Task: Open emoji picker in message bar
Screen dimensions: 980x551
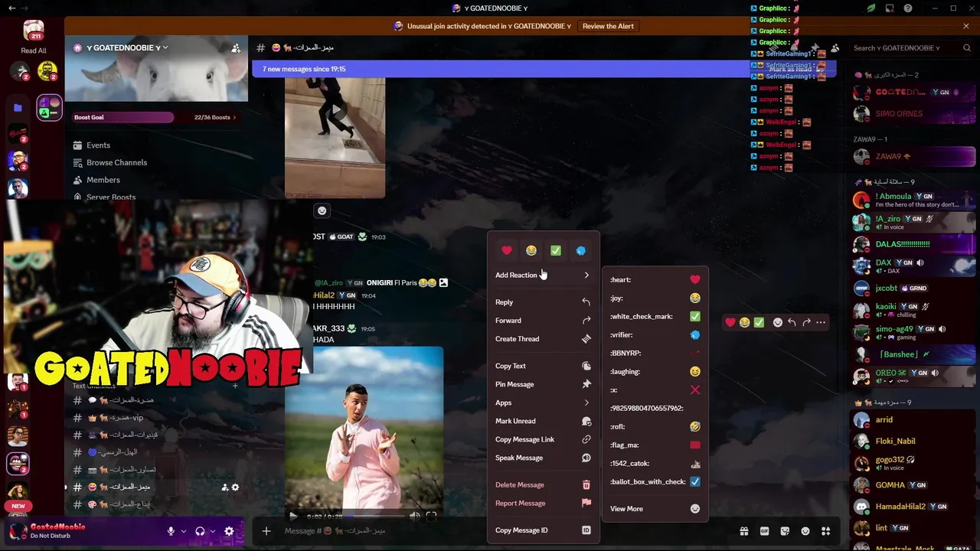Action: pyautogui.click(x=805, y=531)
